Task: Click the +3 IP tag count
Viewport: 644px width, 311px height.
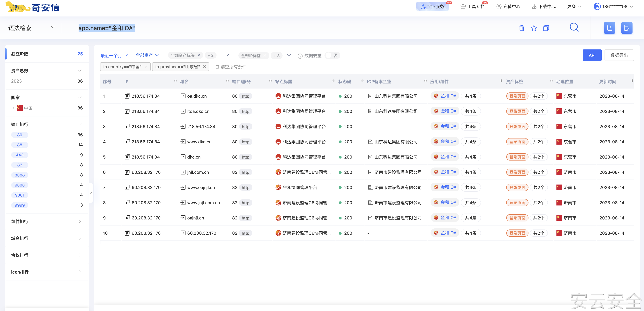Action: point(276,56)
